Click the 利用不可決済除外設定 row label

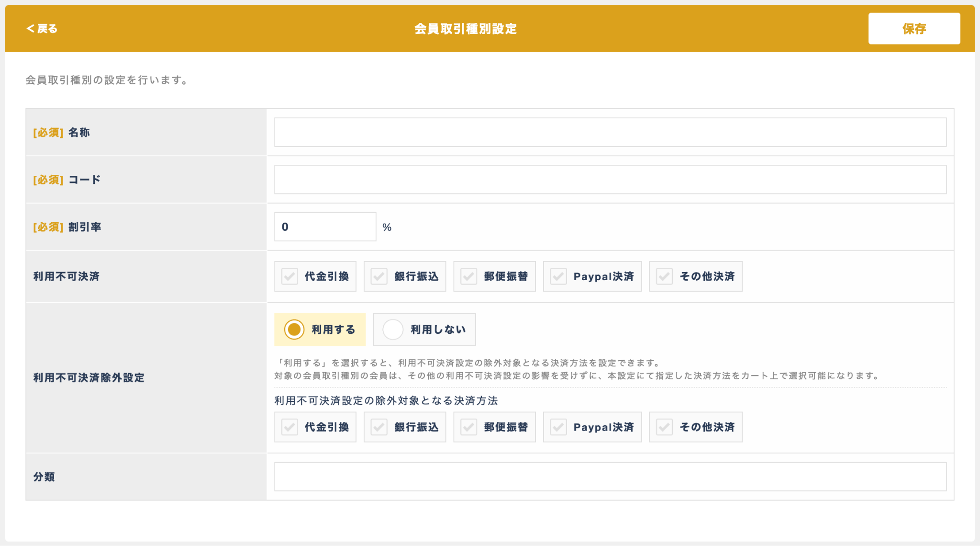click(89, 378)
